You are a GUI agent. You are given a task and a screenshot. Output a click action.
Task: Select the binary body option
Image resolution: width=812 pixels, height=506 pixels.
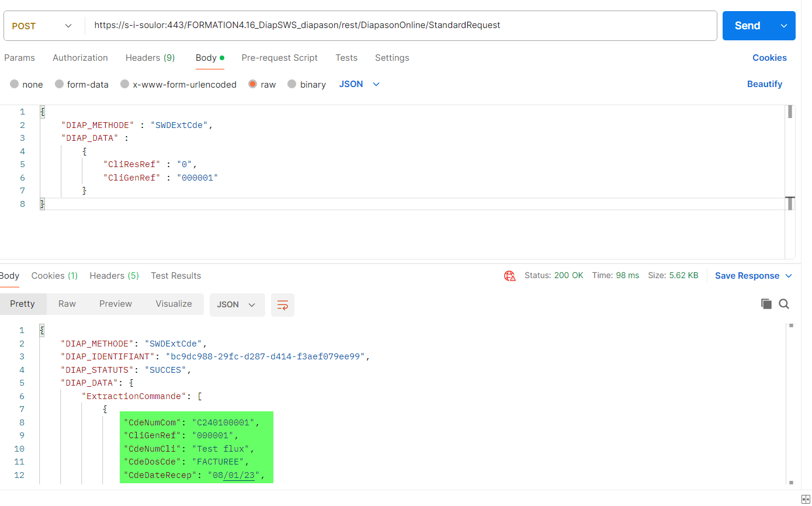coord(292,84)
